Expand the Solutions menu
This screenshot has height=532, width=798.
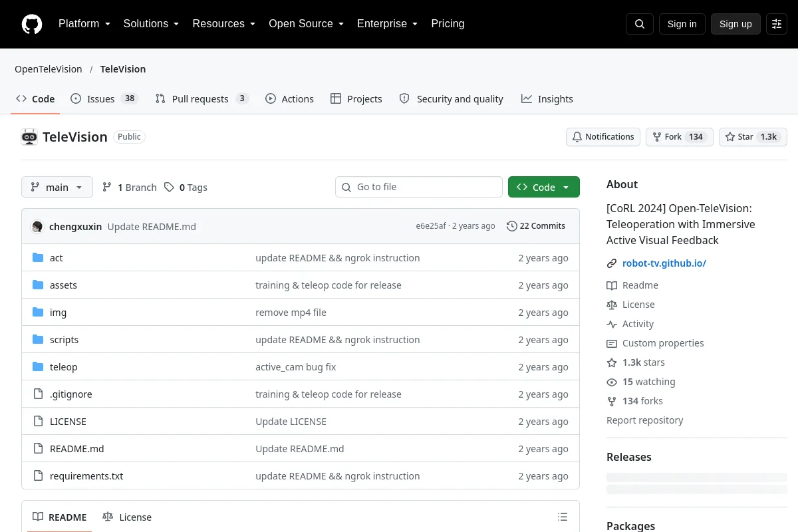click(x=152, y=24)
